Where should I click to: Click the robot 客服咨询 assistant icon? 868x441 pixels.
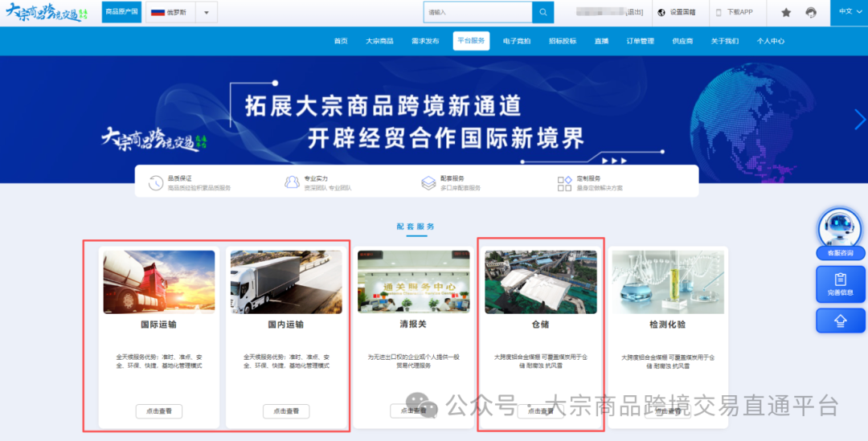[x=840, y=229]
